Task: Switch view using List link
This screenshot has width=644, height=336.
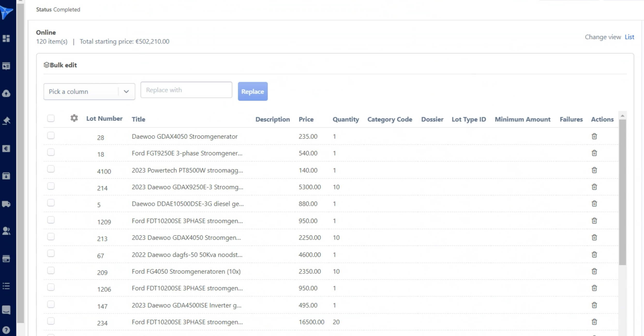Action: click(x=629, y=37)
